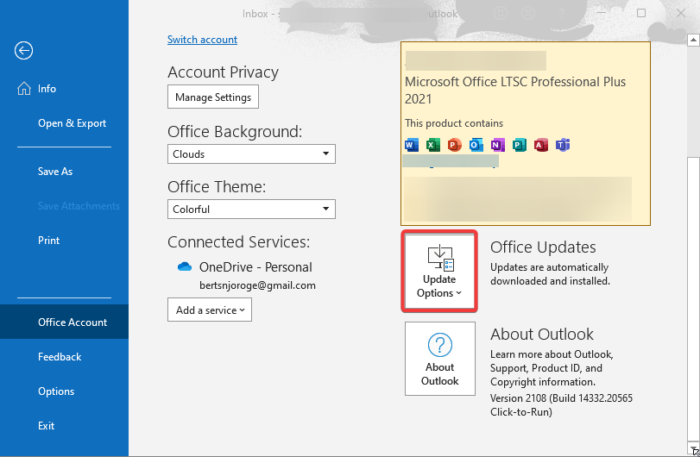The image size is (700, 457).
Task: Click the Access app icon
Action: [541, 145]
